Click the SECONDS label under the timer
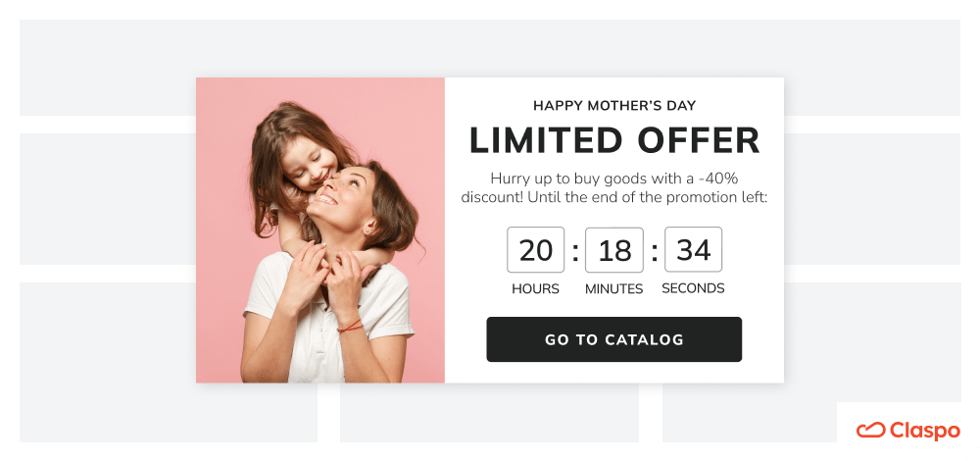The height and width of the screenshot is (461, 980). 693,288
